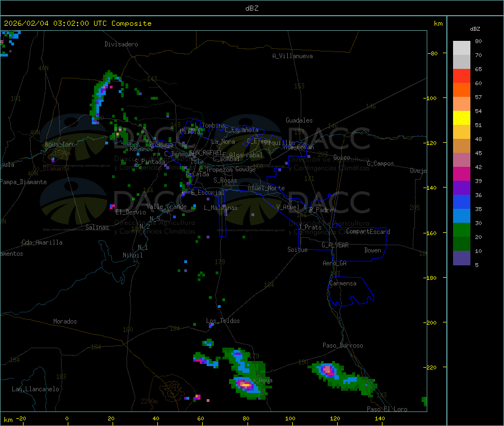The height and width of the screenshot is (426, 504).
Task: Click the Pampa_Diamante label
Action: point(24,182)
